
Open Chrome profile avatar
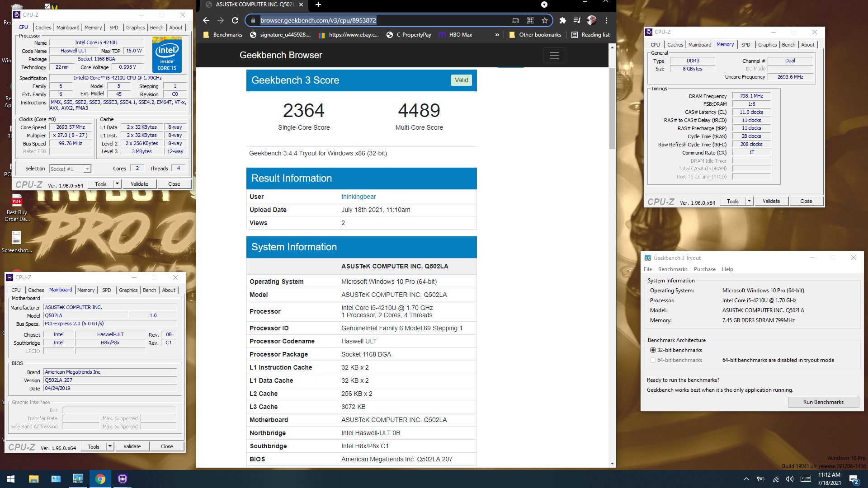click(591, 20)
